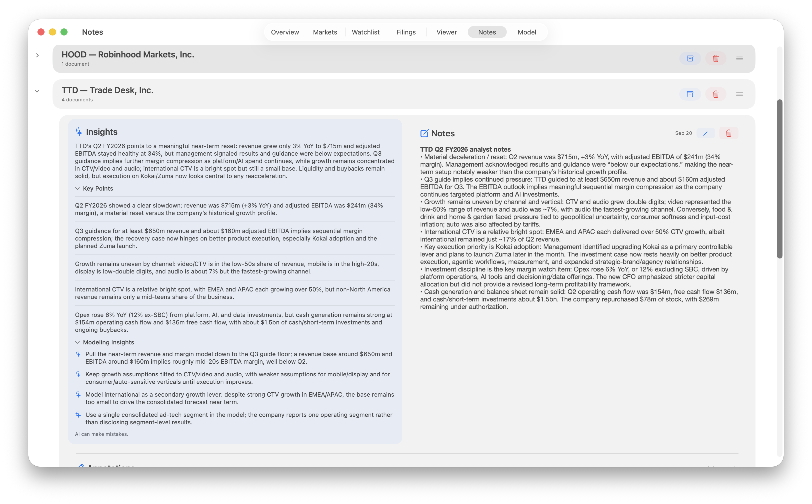Click the '4 documents' label
Image resolution: width=812 pixels, height=504 pixels.
pyautogui.click(x=77, y=100)
